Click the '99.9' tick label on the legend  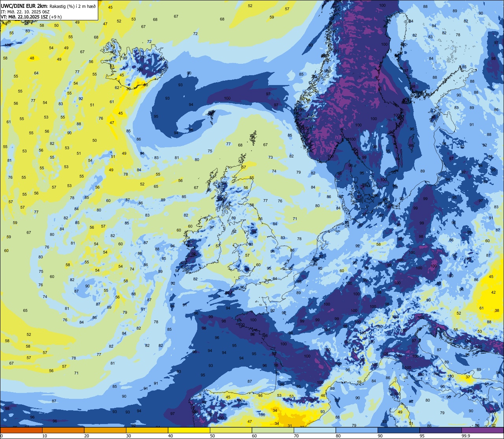pyautogui.click(x=466, y=436)
